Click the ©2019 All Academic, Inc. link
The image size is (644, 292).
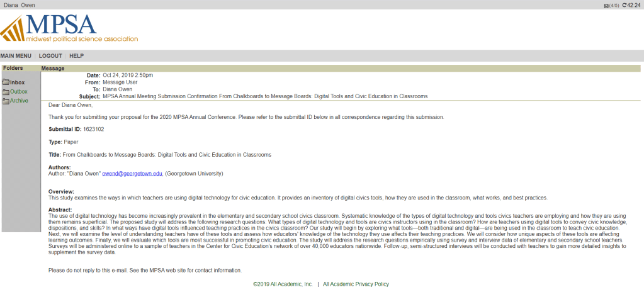coord(283,284)
